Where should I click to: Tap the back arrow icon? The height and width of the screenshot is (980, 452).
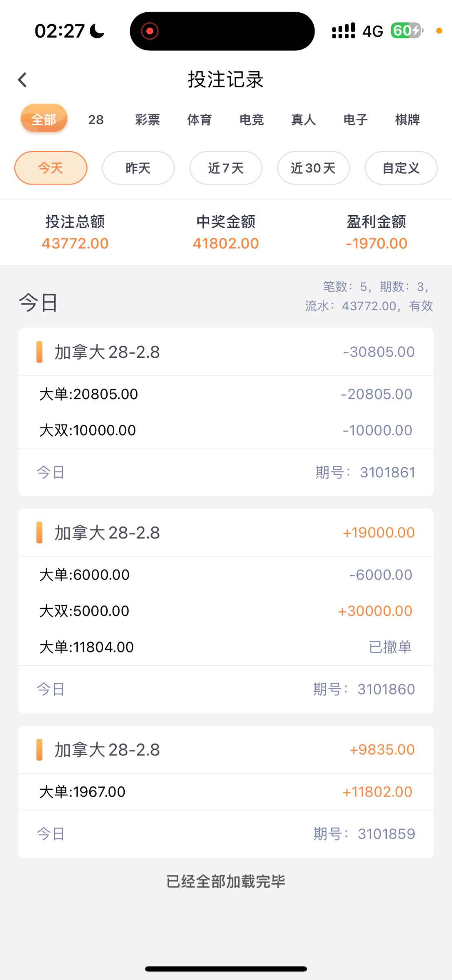22,80
